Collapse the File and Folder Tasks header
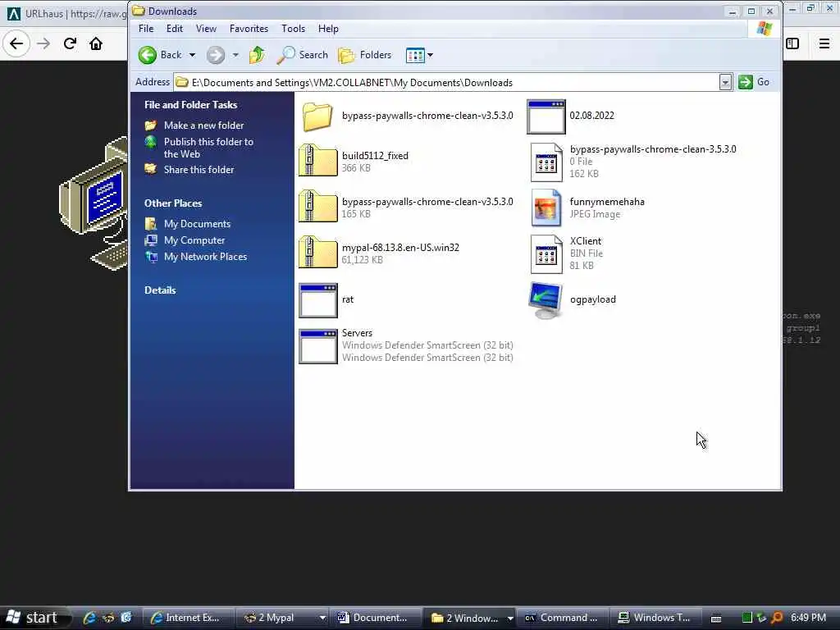 click(x=190, y=105)
